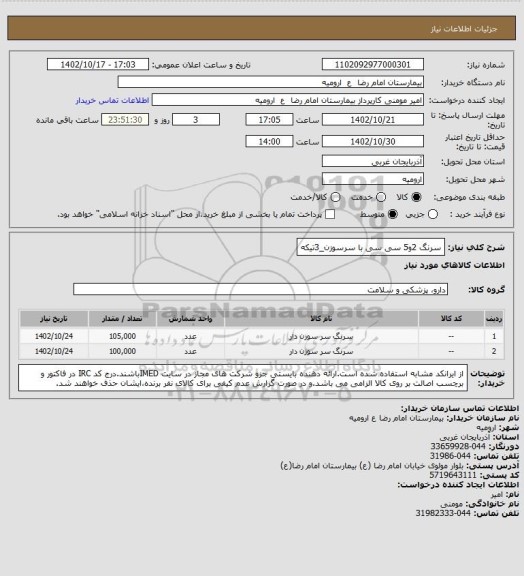The image size is (524, 576).
Task: Click the general description field سرنگ 2و5
Action: tap(370, 247)
